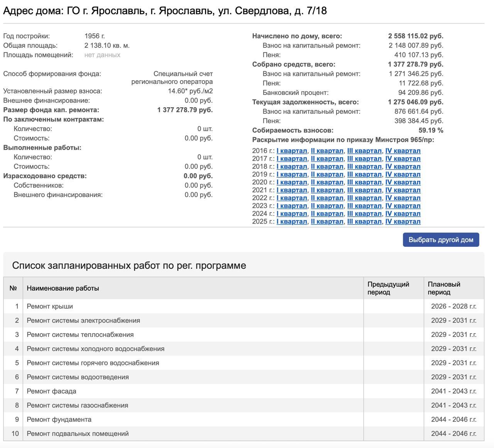
Task: Open 2023 IV квартал report link
Action: [403, 206]
